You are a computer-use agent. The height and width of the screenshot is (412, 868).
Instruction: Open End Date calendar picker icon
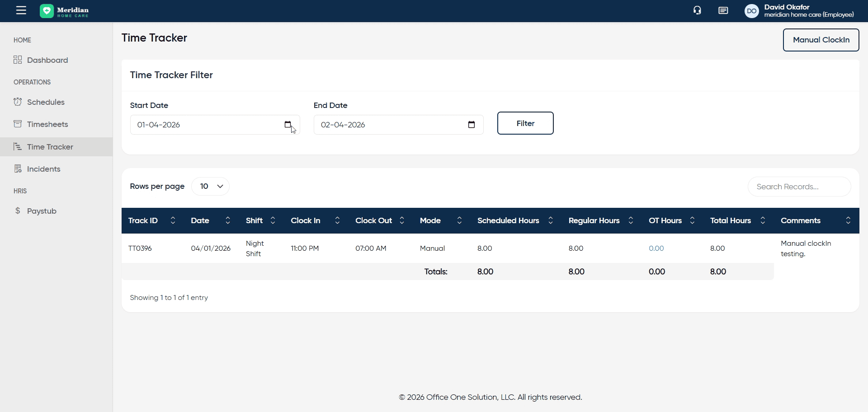tap(471, 125)
